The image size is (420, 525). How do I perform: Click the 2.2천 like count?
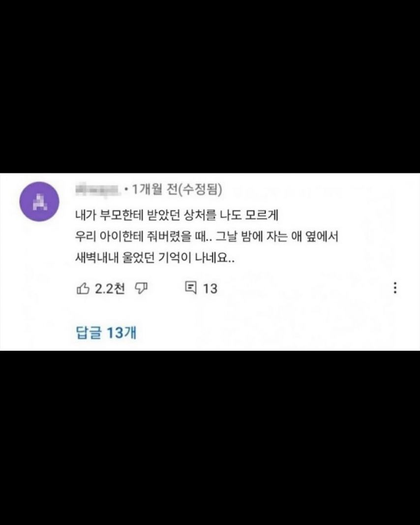click(110, 288)
